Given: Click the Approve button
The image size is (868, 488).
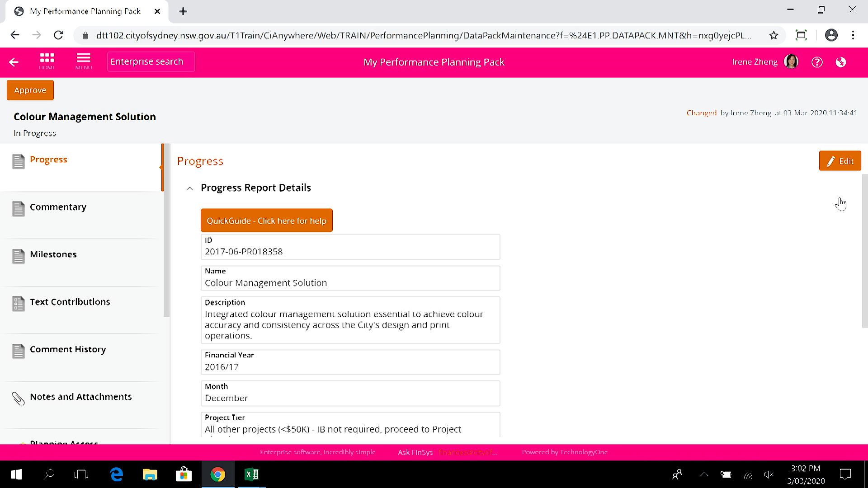Looking at the screenshot, I should (30, 90).
